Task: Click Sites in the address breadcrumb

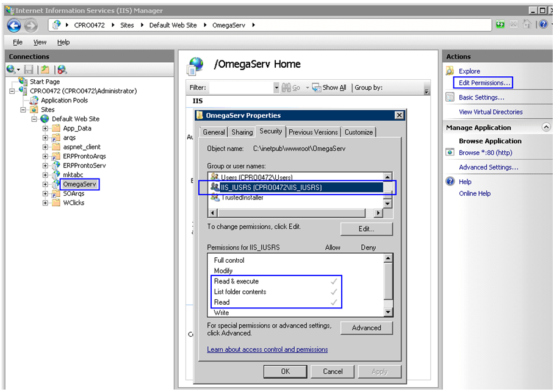Action: (x=127, y=25)
